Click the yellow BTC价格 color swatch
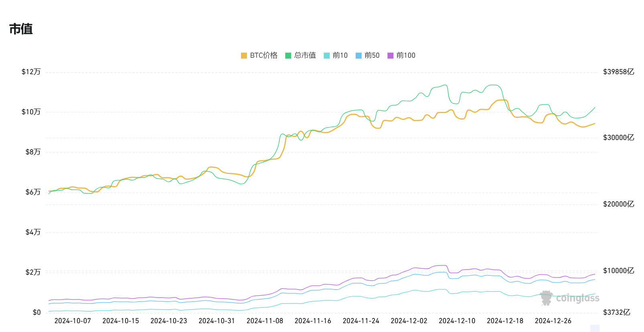Viewport: 644px width, 332px height. click(244, 55)
